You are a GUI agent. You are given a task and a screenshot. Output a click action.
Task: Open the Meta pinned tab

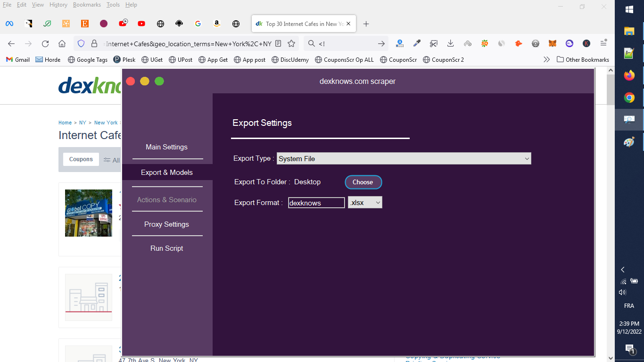click(9, 24)
